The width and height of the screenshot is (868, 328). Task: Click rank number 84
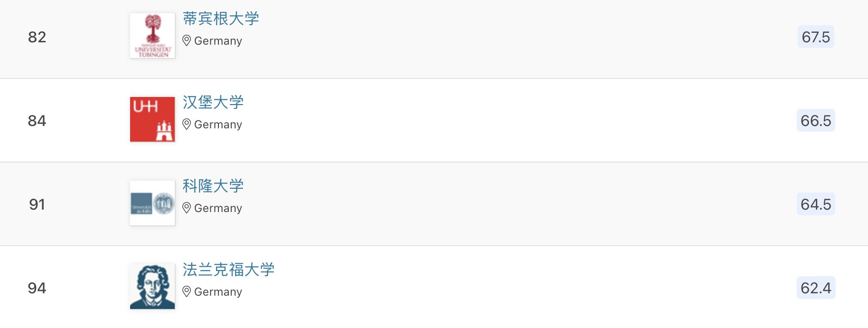[x=37, y=121]
